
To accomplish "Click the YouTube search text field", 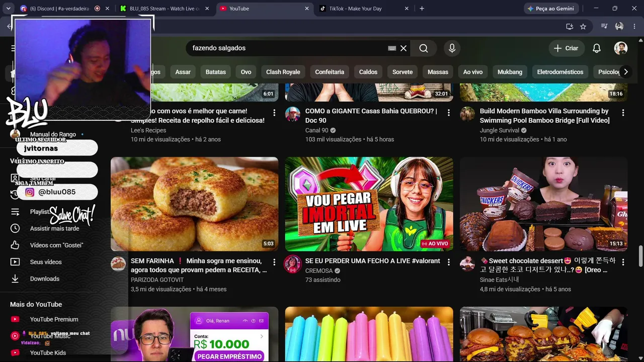I will (x=287, y=48).
